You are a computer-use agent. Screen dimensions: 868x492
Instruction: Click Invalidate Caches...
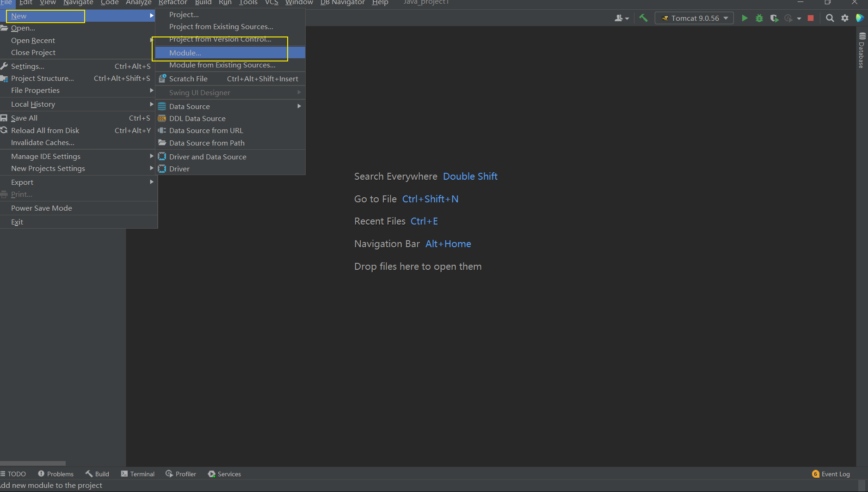tap(79, 143)
